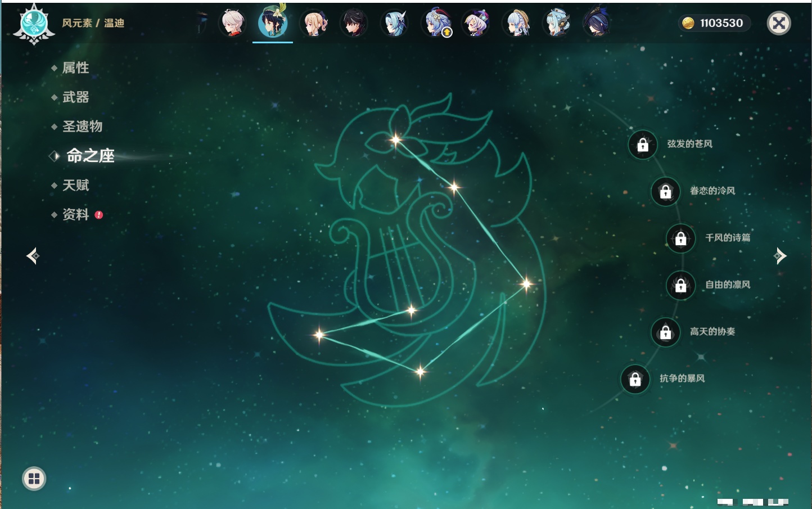Click the four-square grid button

[34, 479]
